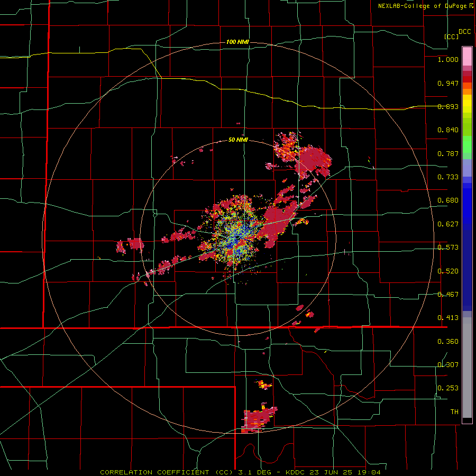Select the 0.253 scale value
This screenshot has width=476, height=476.
pyautogui.click(x=448, y=388)
